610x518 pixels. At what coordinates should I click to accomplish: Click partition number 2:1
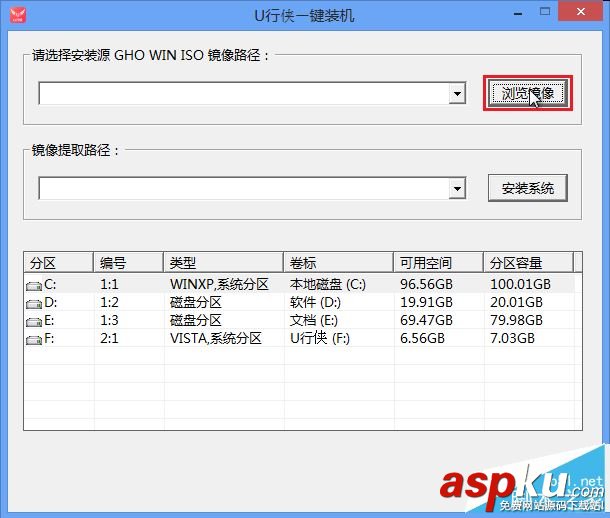[x=109, y=338]
